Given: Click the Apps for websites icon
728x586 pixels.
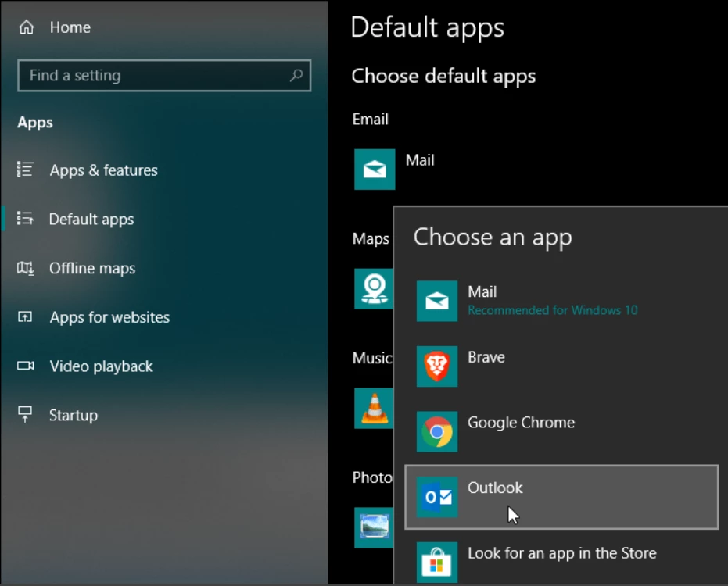Looking at the screenshot, I should 25,317.
